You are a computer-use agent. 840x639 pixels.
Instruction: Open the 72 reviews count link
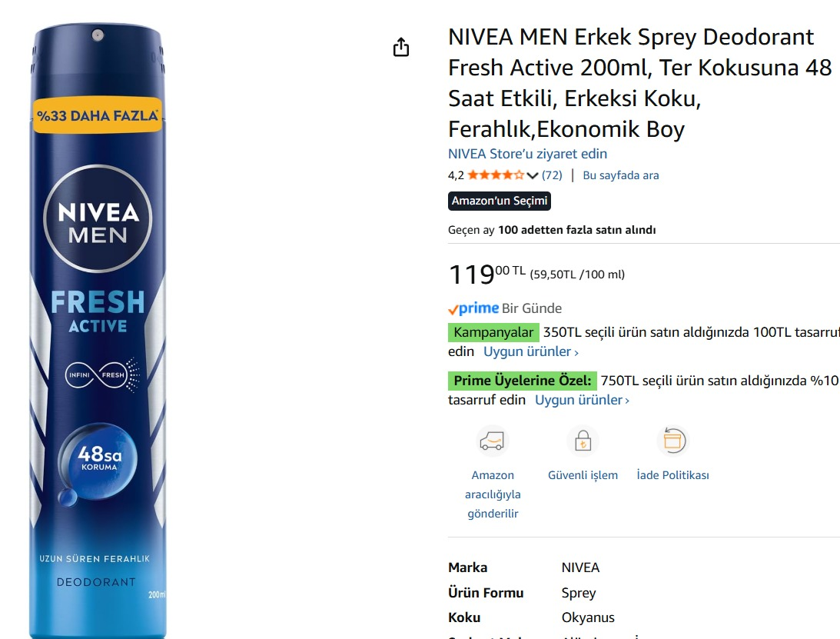(x=552, y=175)
